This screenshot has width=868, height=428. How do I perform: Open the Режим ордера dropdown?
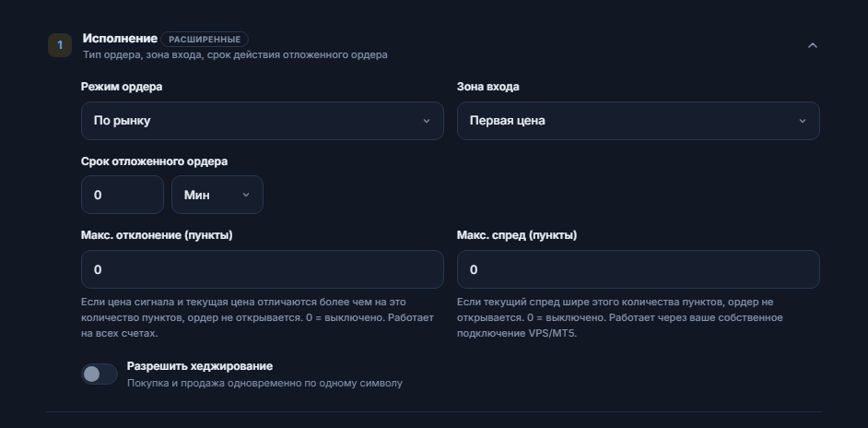[x=263, y=121]
